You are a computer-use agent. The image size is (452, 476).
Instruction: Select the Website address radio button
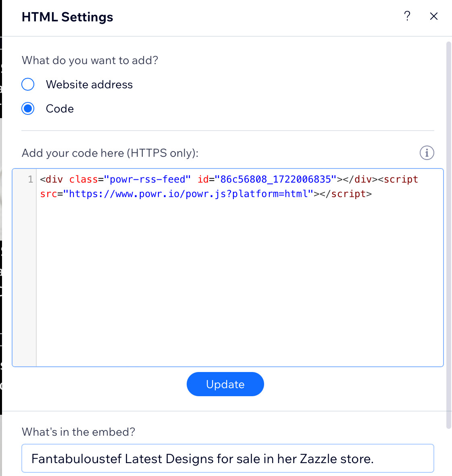coord(28,84)
